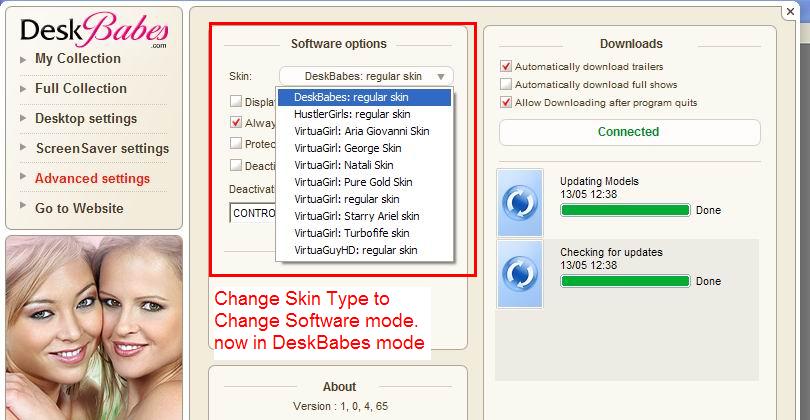Open Full Collection in the sidebar
The height and width of the screenshot is (420, 810).
pyautogui.click(x=81, y=88)
